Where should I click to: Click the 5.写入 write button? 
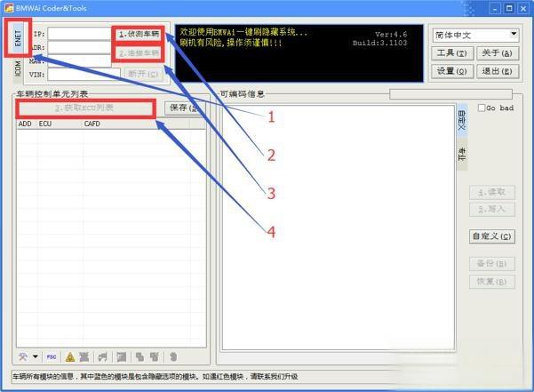(x=491, y=209)
